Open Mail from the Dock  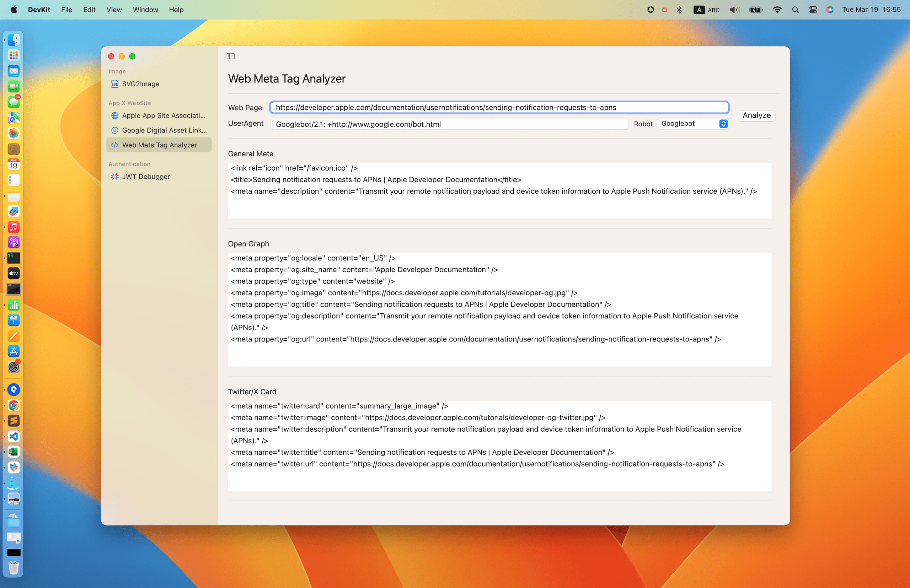click(14, 71)
